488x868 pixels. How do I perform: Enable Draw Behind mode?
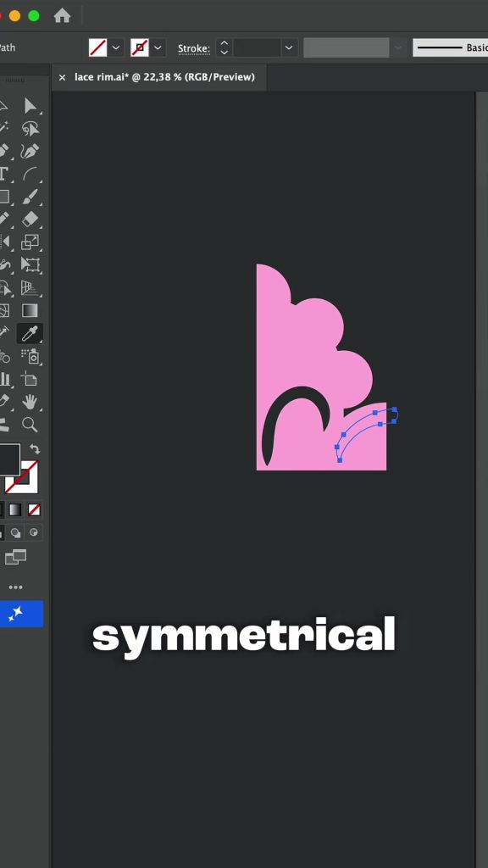click(15, 532)
